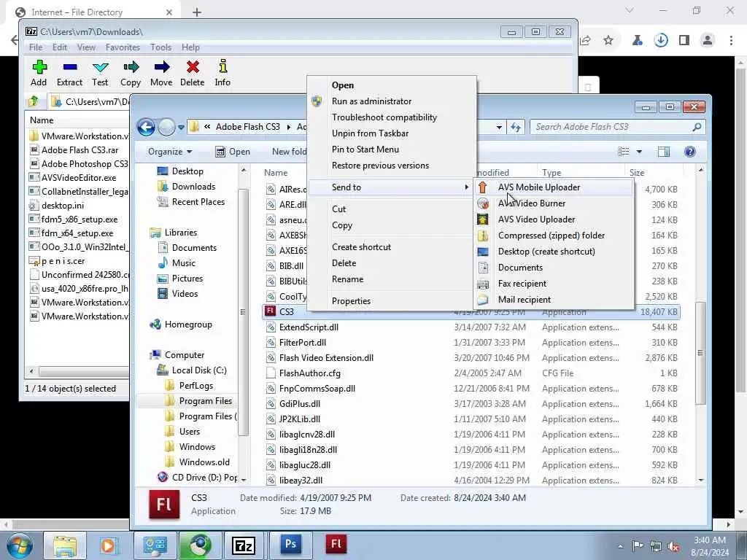Click the 7-Zip horizontal scrollbar
This screenshot has width=747, height=560.
click(x=83, y=371)
